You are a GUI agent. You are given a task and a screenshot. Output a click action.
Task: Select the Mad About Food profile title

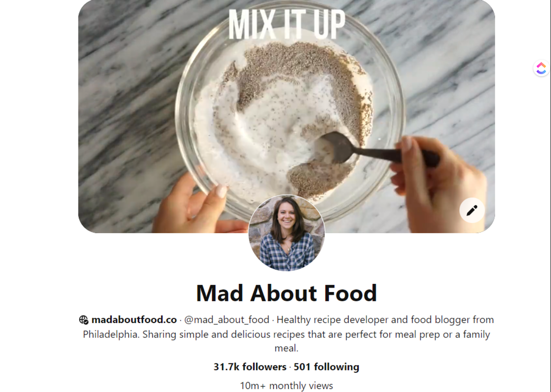[x=287, y=293]
